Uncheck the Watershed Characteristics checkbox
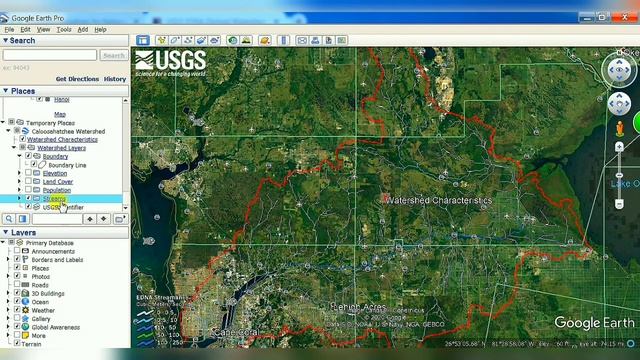Screen dimensions: 640x360 pos(22,139)
